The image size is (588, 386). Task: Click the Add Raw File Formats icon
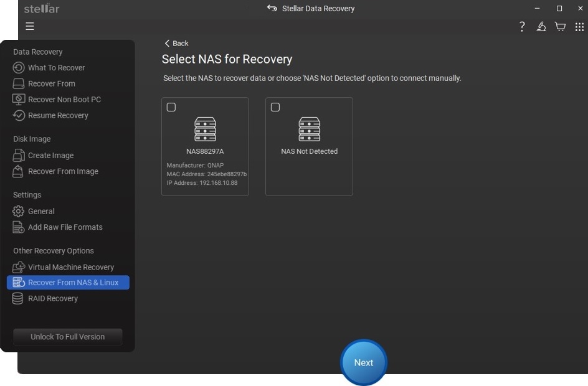click(19, 227)
